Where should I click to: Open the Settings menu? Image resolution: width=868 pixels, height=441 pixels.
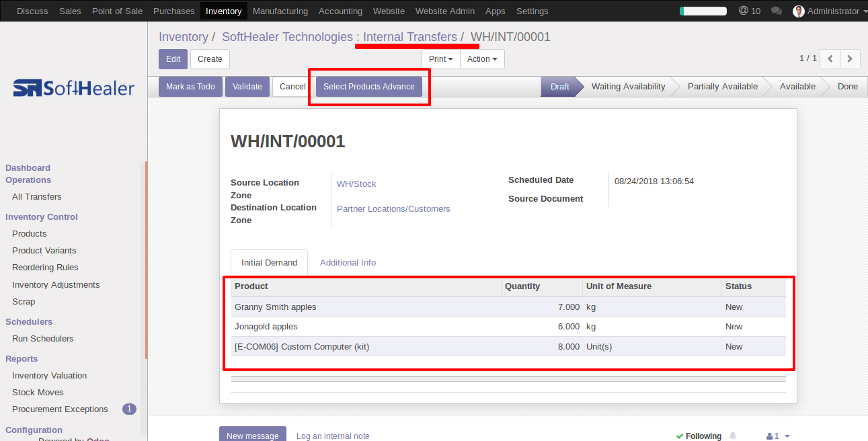532,11
